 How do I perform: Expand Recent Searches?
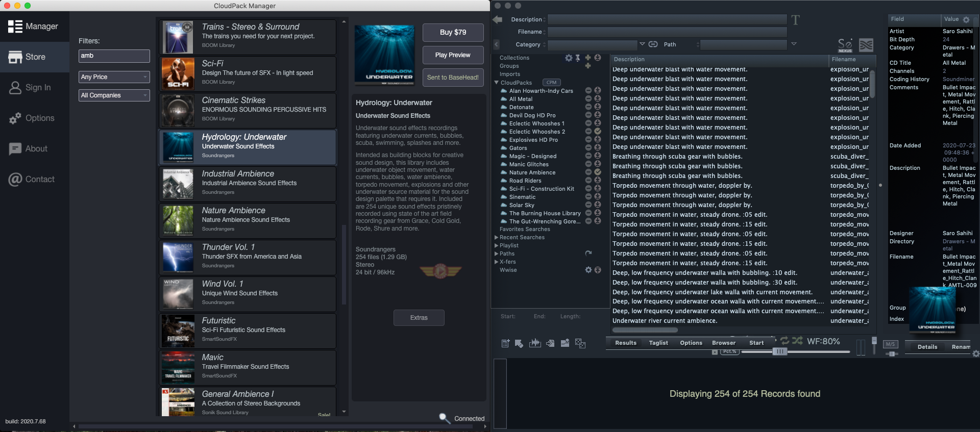496,237
